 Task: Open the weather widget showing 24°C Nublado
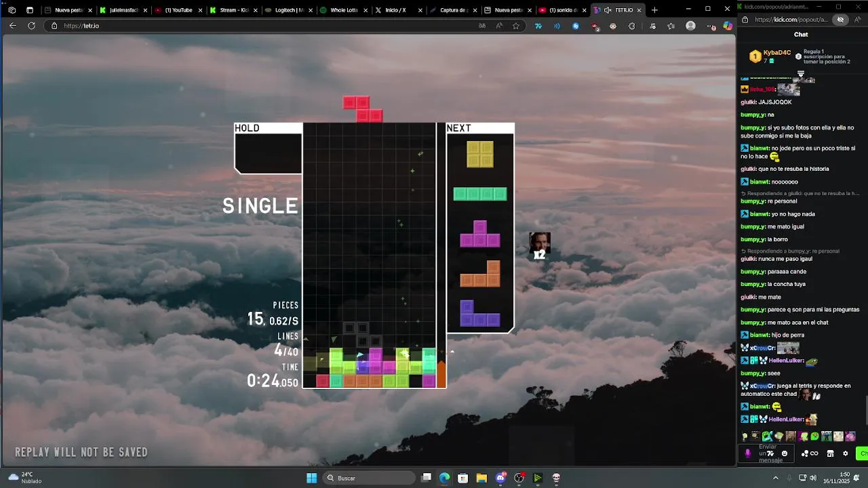(x=26, y=478)
